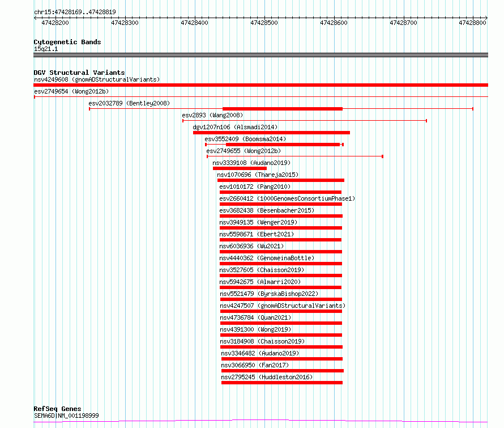Click the red bar under nsv2795245 (Huddleston2016)
504x428 pixels.
pos(282,383)
